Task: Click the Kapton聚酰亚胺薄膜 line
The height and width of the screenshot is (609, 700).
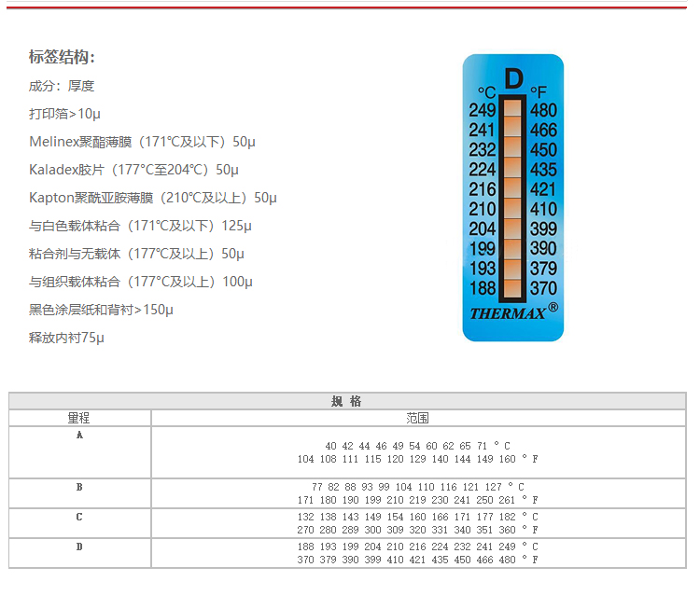Action: point(153,198)
